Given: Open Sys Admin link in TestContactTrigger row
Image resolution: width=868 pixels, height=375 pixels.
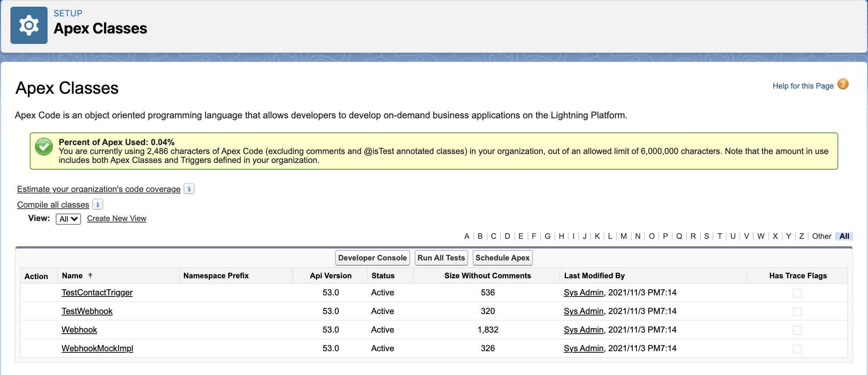Looking at the screenshot, I should coord(583,292).
